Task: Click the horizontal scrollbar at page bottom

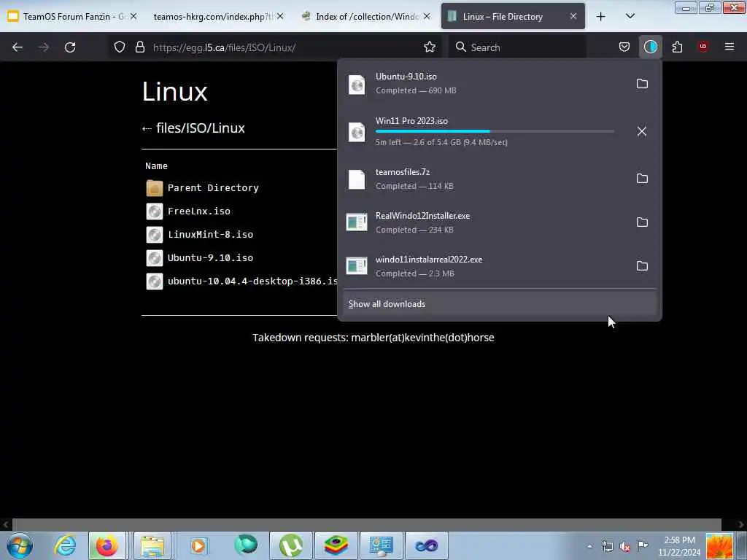Action: [x=367, y=524]
